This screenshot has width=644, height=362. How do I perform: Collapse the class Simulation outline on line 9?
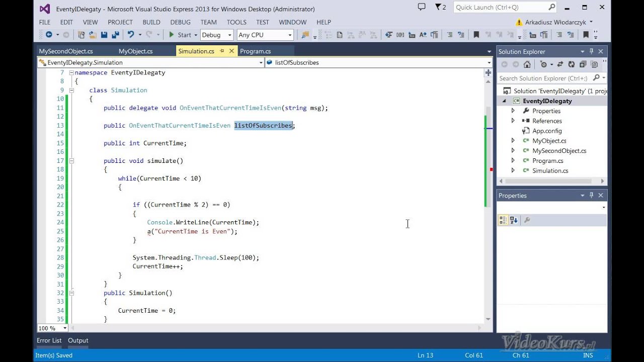71,90
